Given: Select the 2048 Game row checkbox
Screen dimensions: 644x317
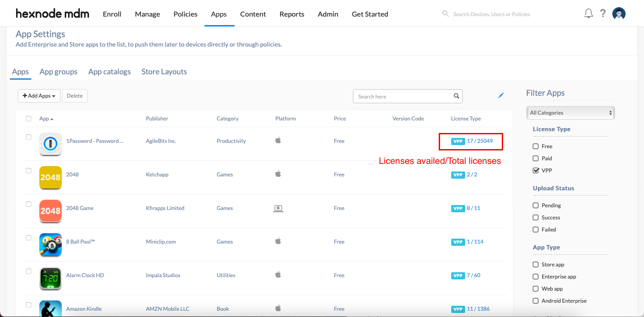Looking at the screenshot, I should point(29,204).
